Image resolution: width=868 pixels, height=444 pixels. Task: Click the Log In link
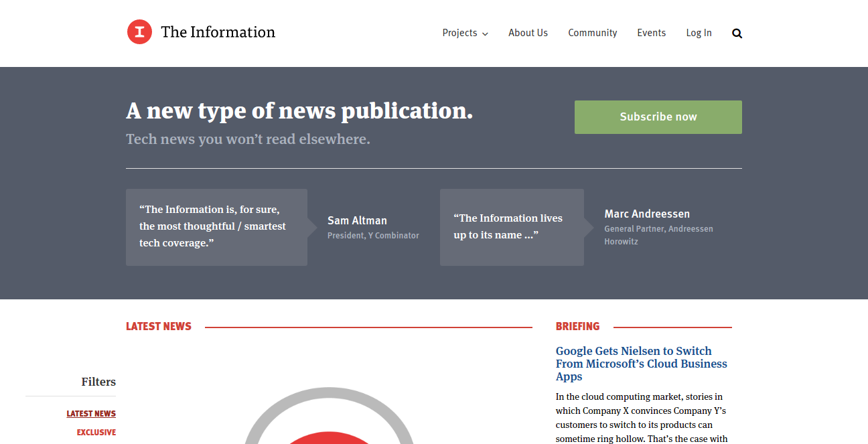coord(699,33)
